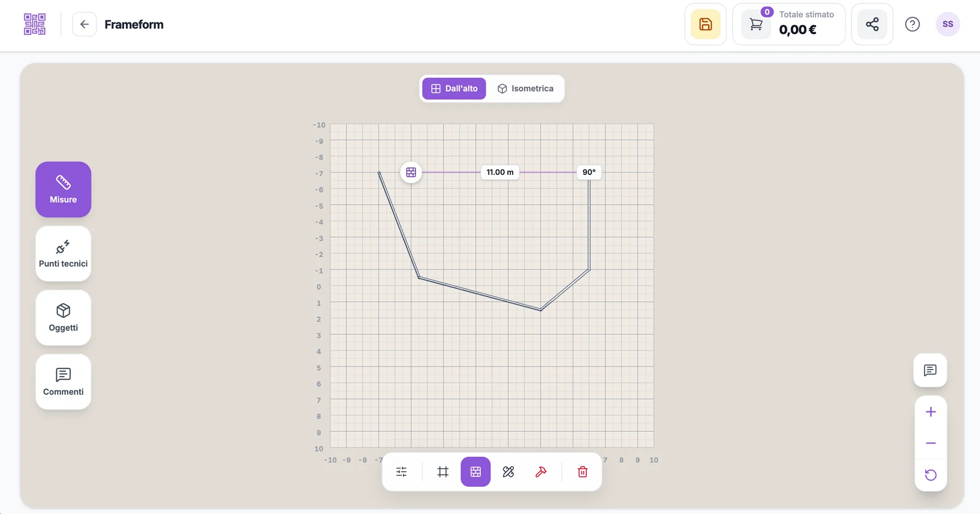Open the Oggetti panel

[x=63, y=317]
